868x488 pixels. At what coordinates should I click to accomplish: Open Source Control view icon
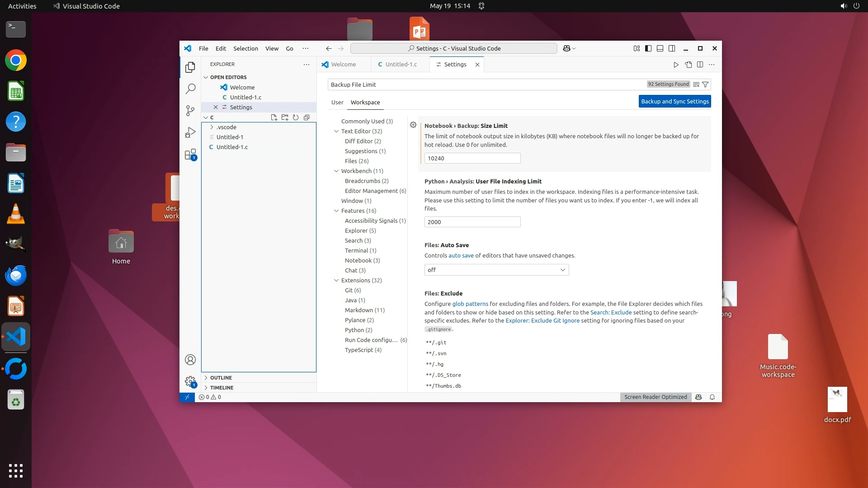[x=190, y=111]
